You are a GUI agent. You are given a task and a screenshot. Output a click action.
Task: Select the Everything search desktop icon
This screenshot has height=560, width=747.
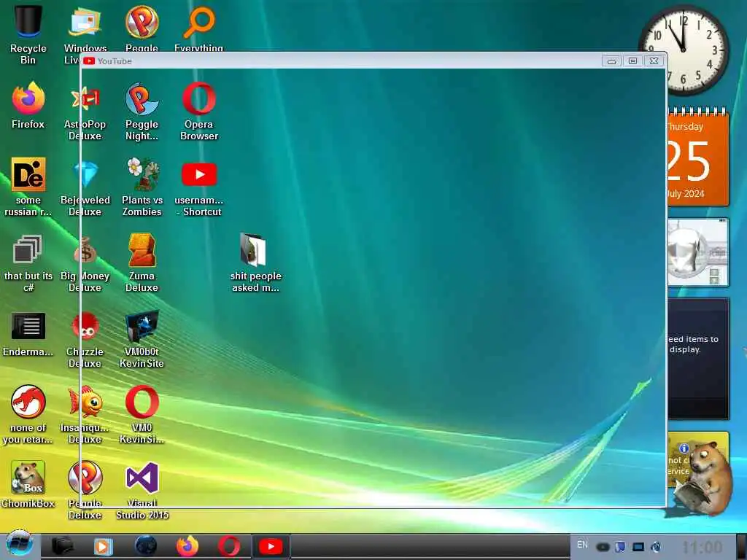(199, 23)
